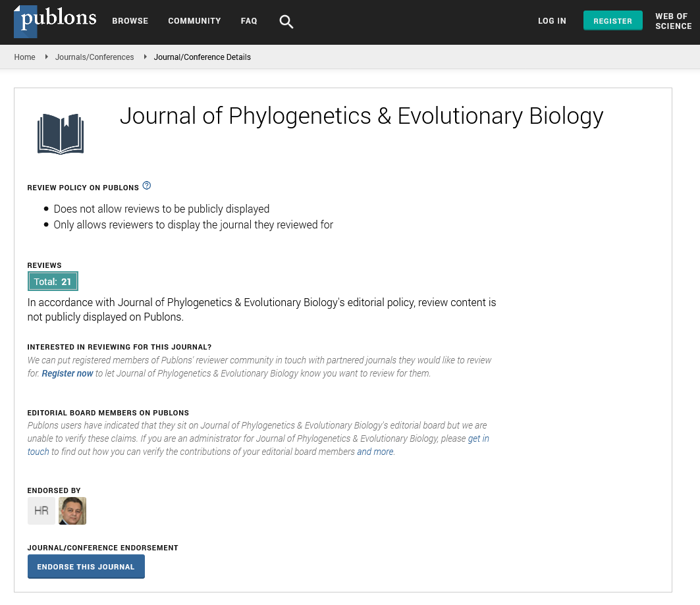Follow the Register now link
Screen dimensions: 700x605
[x=67, y=373]
